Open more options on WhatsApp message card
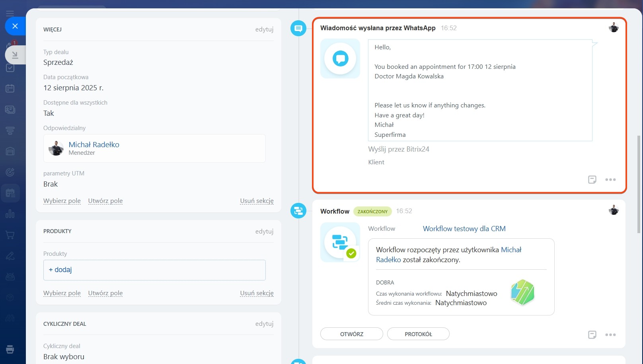643x364 pixels. pyautogui.click(x=610, y=179)
